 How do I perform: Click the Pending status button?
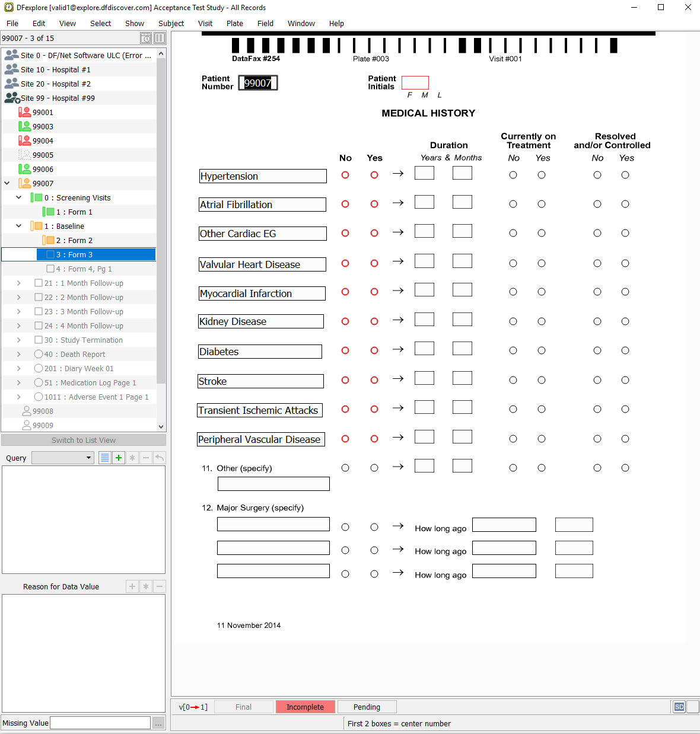[367, 707]
